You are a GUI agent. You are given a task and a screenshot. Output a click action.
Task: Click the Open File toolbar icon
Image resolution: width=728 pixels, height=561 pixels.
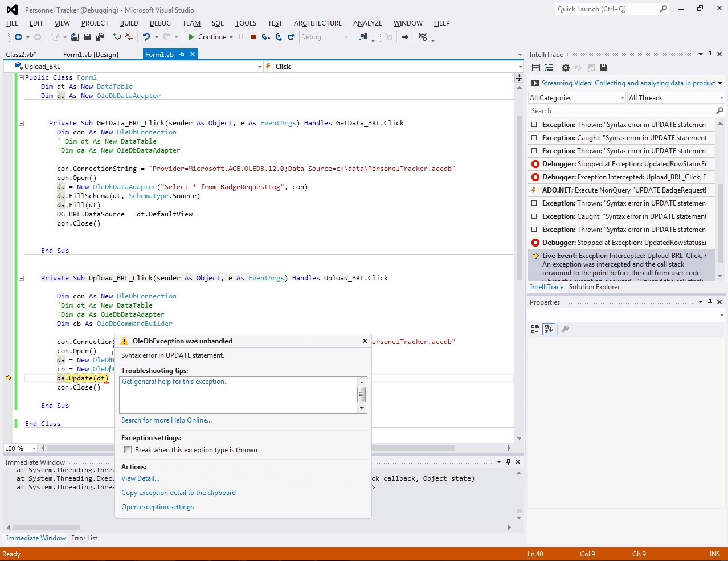(x=75, y=37)
